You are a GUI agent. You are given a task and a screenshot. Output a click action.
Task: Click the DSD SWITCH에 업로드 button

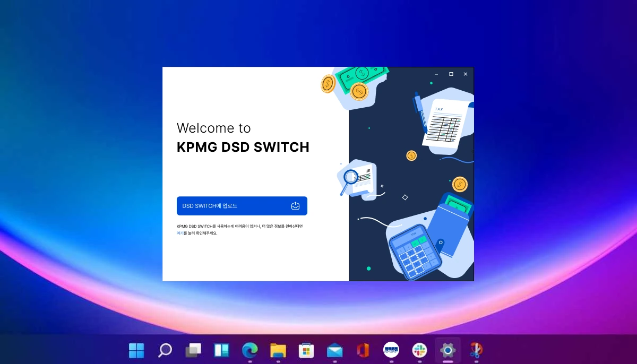point(242,206)
